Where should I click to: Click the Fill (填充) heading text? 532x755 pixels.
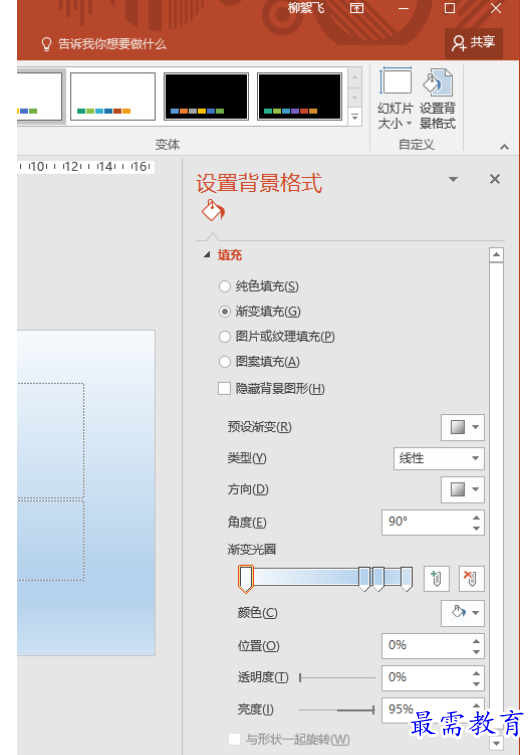230,255
